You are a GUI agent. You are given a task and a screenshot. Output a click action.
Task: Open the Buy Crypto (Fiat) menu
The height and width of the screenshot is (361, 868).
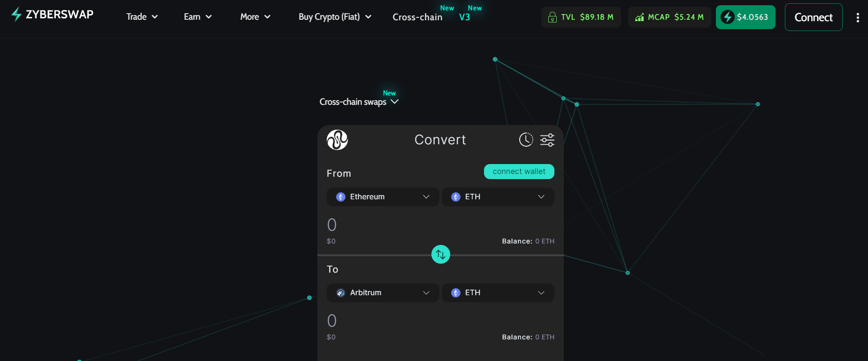coord(335,17)
